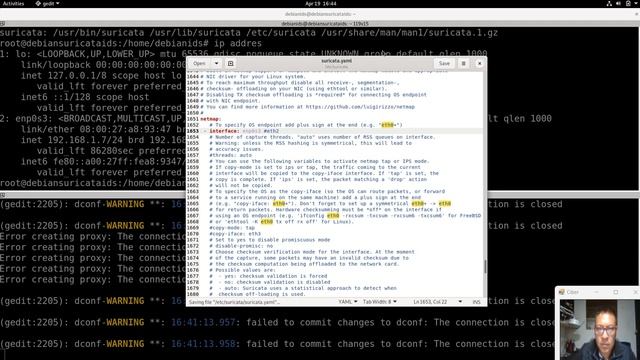The image size is (640, 360).
Task: Click the gedit vertical scrollbar handle
Action: [x=485, y=267]
